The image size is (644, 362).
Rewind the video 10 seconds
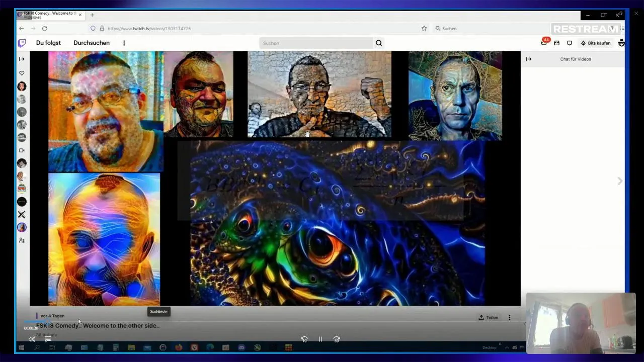304,339
